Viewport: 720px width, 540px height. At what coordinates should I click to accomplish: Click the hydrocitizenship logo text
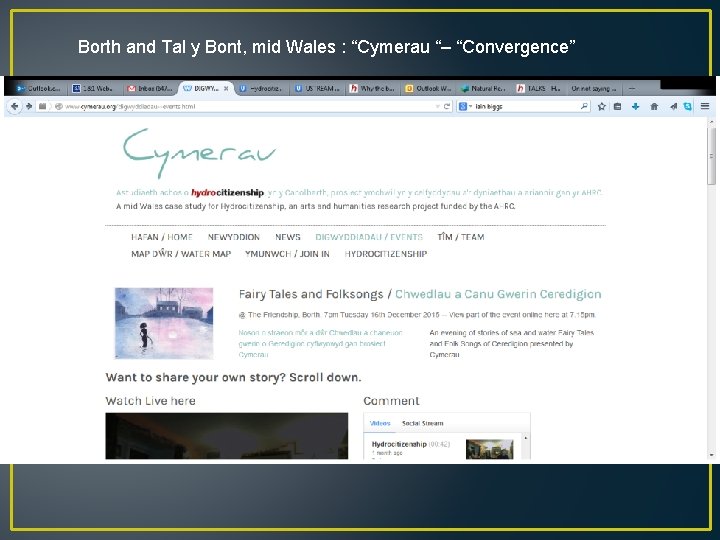point(227,193)
